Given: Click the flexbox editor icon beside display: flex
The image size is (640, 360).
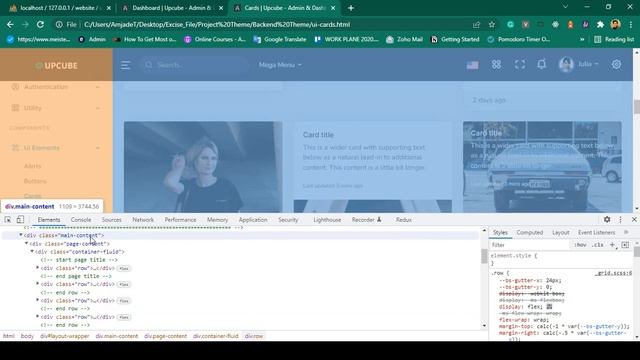Looking at the screenshot, I should [x=549, y=307].
